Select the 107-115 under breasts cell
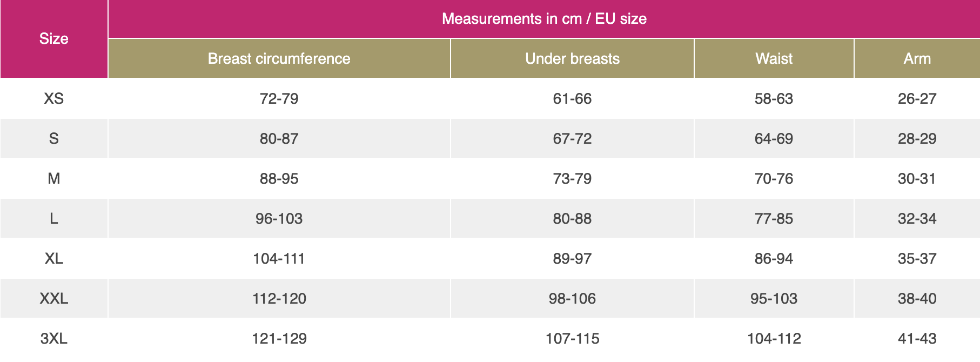980x362 pixels. coord(572,338)
